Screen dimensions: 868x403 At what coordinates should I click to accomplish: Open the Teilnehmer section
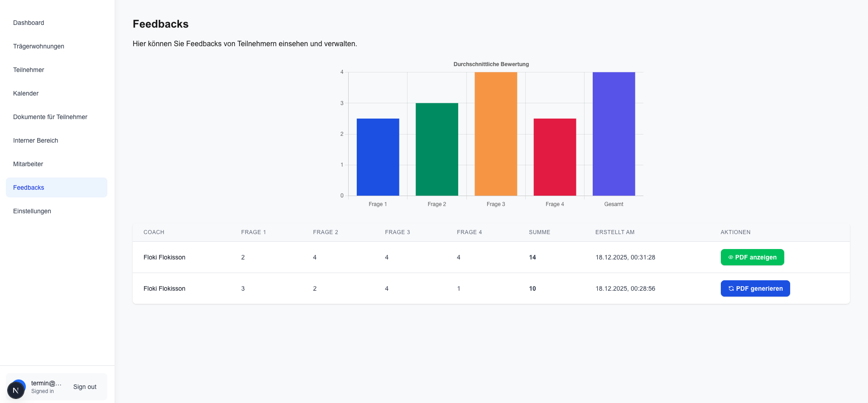tap(29, 70)
